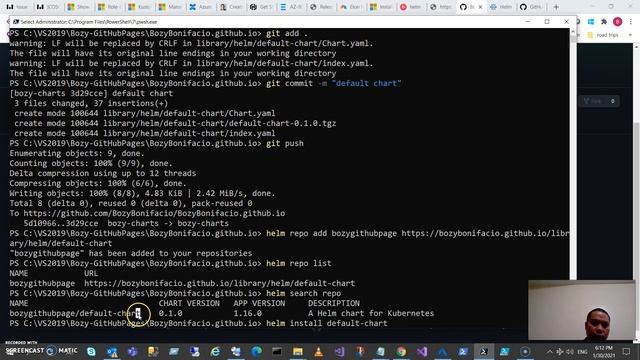Click the "helm install default-chart" command line
Screen dimensions: 640x360
click(327, 323)
